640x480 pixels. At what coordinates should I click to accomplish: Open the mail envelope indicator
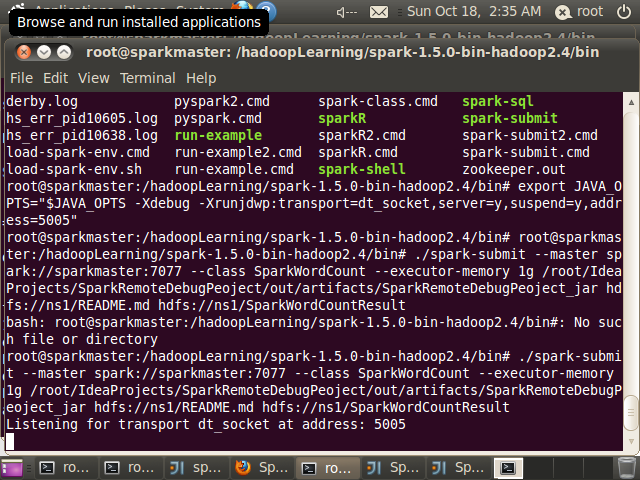[379, 12]
